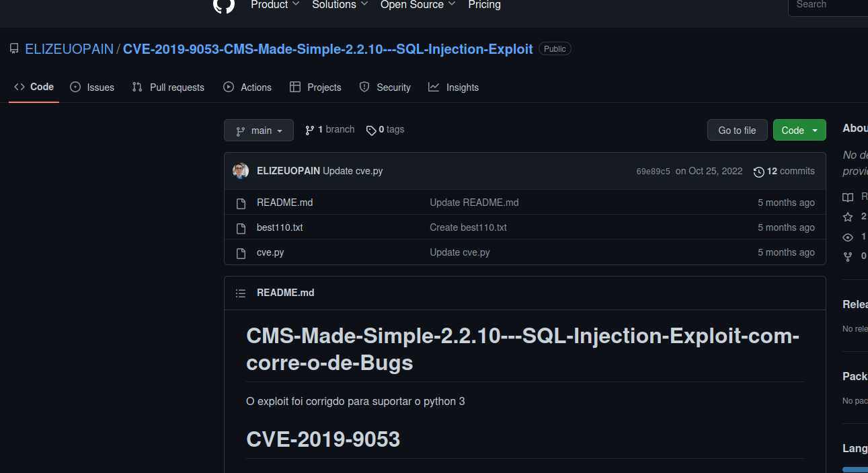Click the star icon in sidebar
The image size is (868, 473).
(848, 217)
